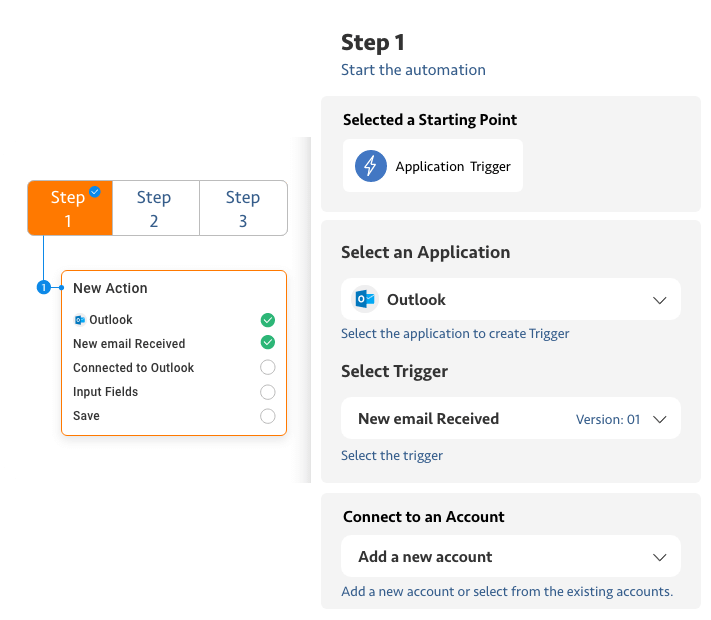Image resolution: width=711 pixels, height=620 pixels.
Task: Click the New Action card title
Action: tap(110, 288)
